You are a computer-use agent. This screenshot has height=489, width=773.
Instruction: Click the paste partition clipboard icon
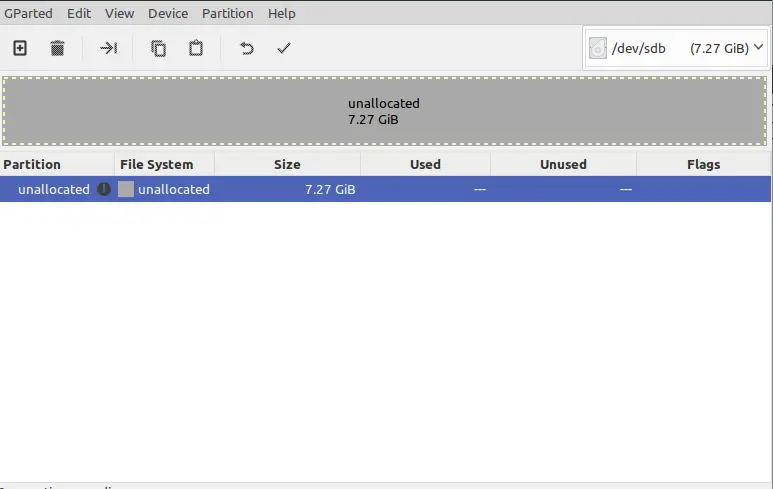(x=196, y=48)
